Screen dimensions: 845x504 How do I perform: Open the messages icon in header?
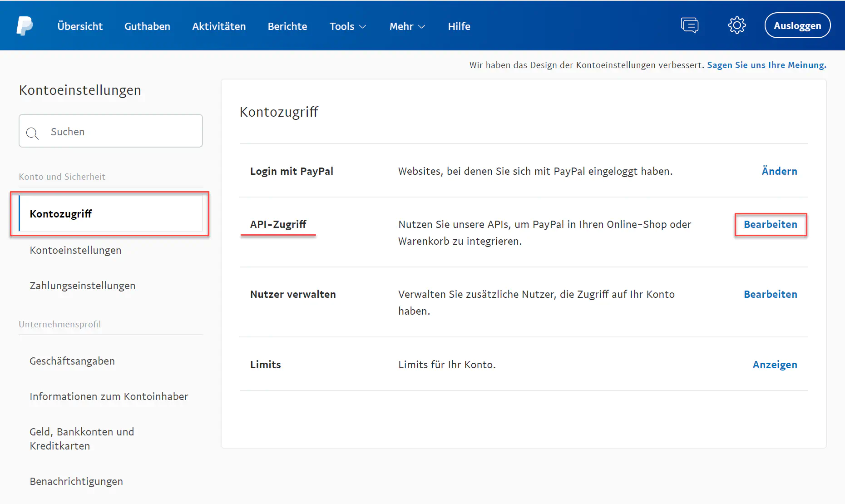pos(689,25)
